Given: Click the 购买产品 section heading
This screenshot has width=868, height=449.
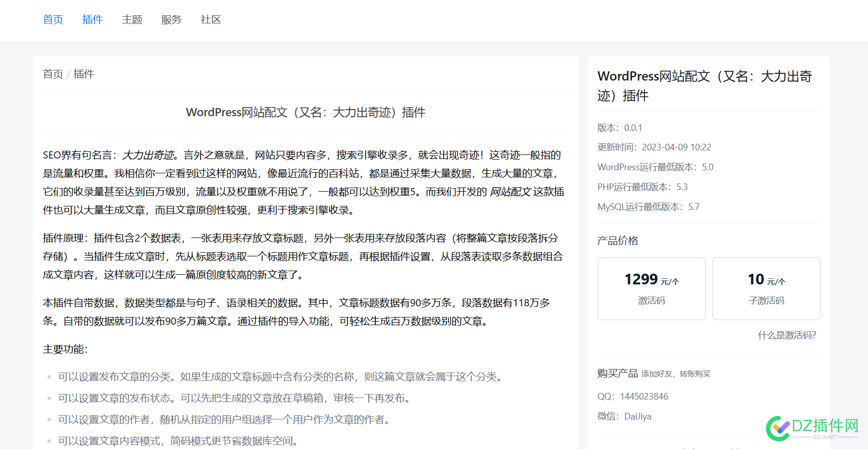Looking at the screenshot, I should coord(618,374).
